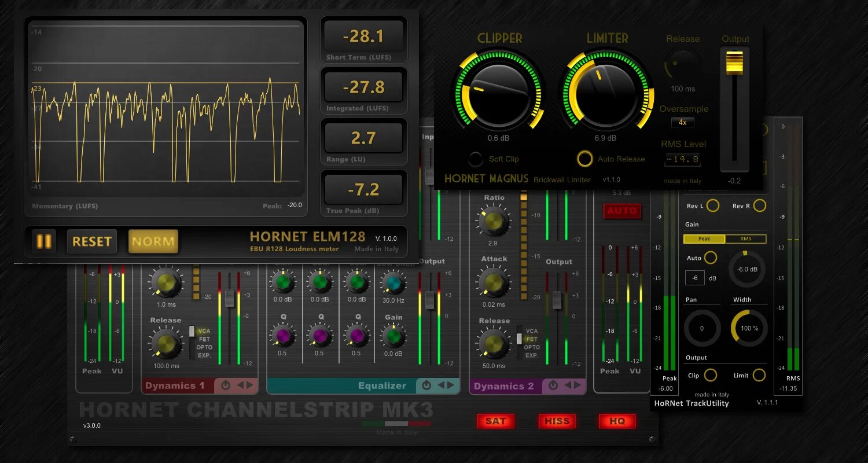The width and height of the screenshot is (868, 463).
Task: Click the second green EQ gain knob
Action: click(x=319, y=282)
